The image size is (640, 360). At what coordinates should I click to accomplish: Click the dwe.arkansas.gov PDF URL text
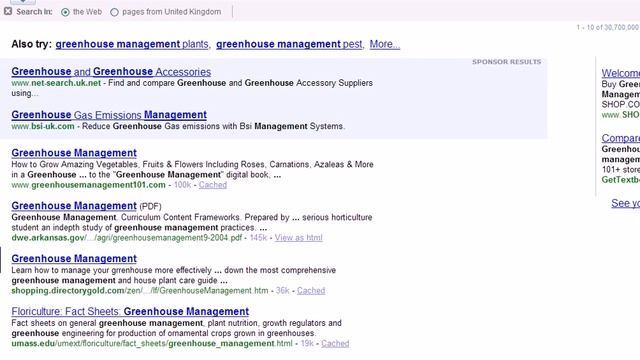(127, 238)
